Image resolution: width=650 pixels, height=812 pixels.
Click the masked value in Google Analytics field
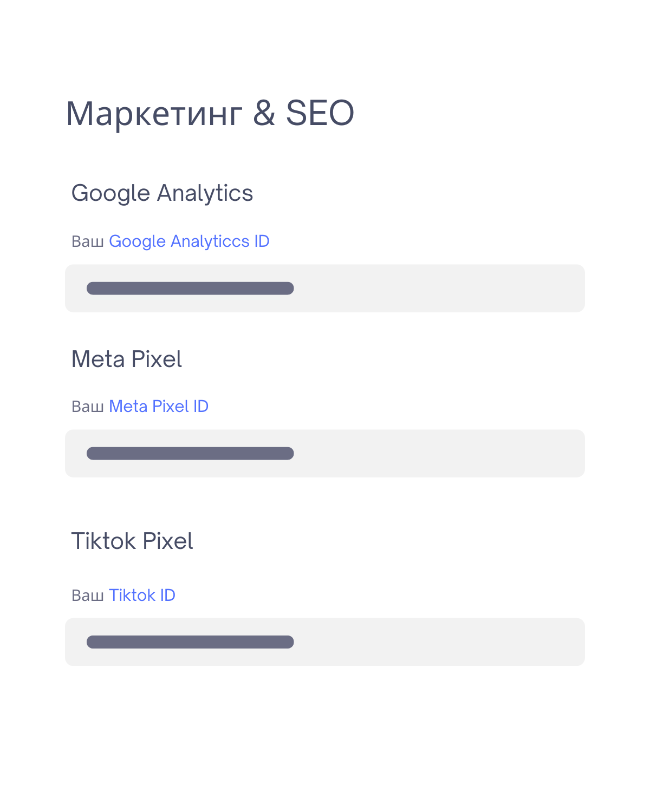pos(190,289)
